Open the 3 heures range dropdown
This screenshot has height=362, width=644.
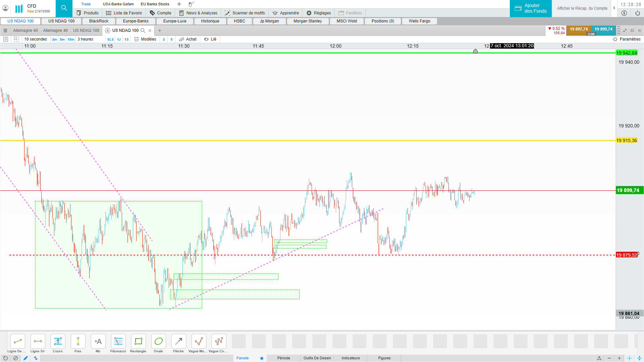[86, 39]
